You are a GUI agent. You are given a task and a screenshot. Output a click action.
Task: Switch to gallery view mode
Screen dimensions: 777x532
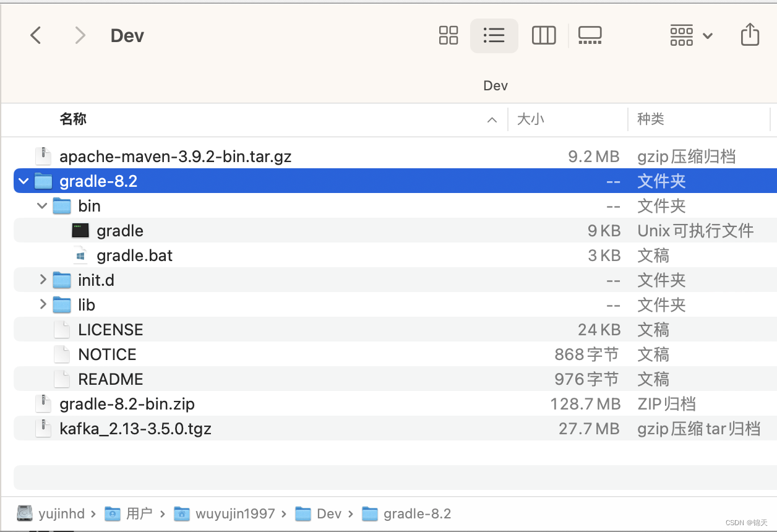[x=590, y=35]
